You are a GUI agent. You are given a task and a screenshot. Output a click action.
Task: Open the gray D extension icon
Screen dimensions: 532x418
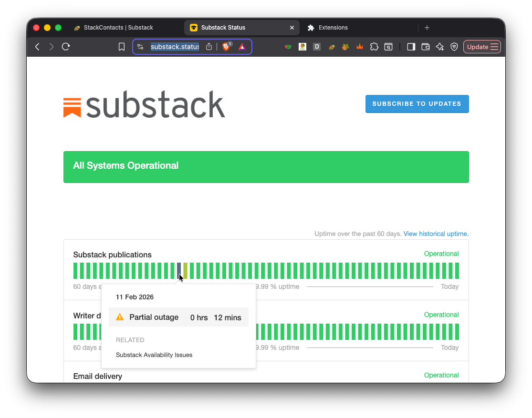(316, 47)
